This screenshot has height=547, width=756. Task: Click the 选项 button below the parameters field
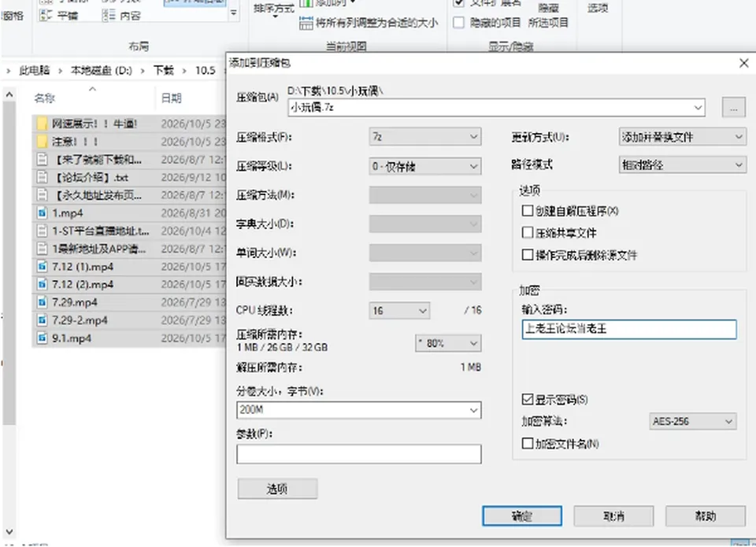(277, 489)
